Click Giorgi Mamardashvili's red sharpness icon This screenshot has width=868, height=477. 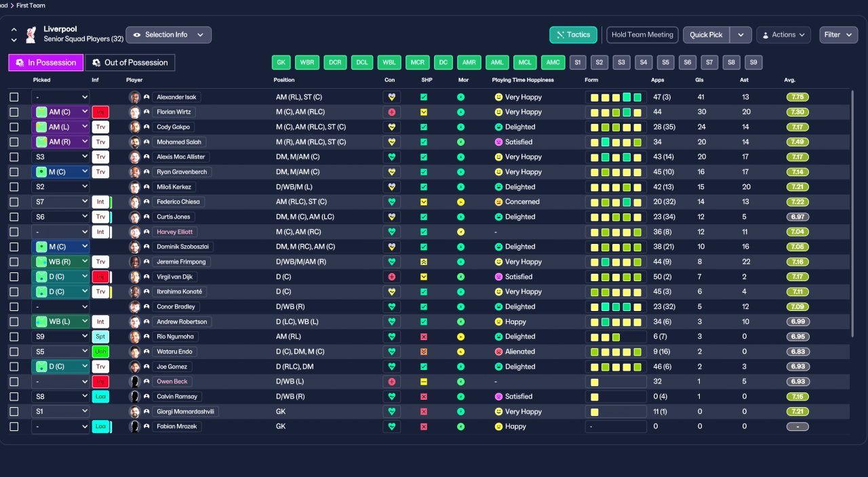tap(424, 412)
